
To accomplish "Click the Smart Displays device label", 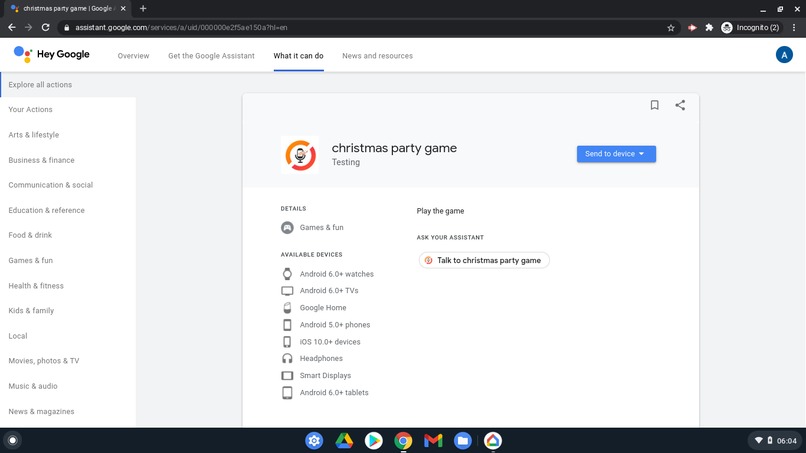I will 325,375.
